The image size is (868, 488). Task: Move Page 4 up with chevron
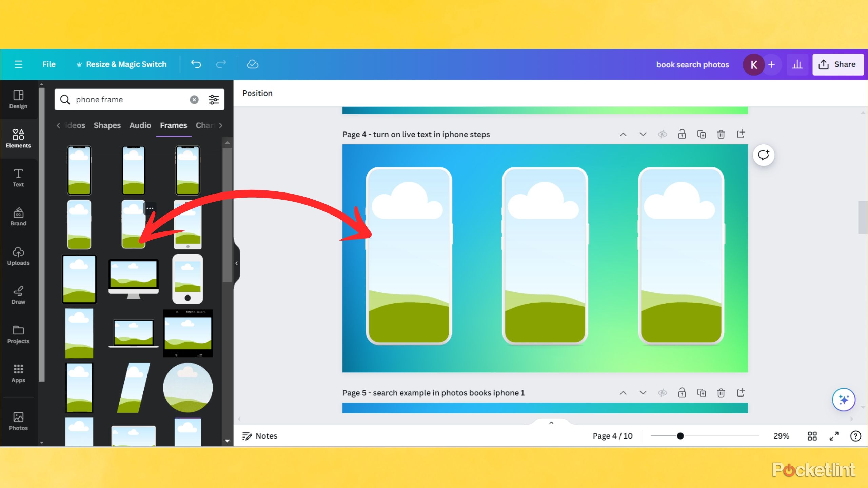[623, 135]
